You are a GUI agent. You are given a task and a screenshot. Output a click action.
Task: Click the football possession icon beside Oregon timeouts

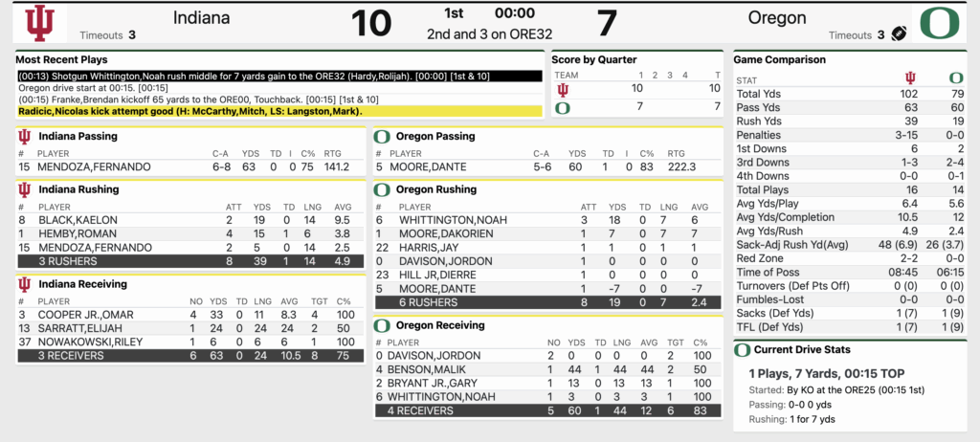pos(898,33)
